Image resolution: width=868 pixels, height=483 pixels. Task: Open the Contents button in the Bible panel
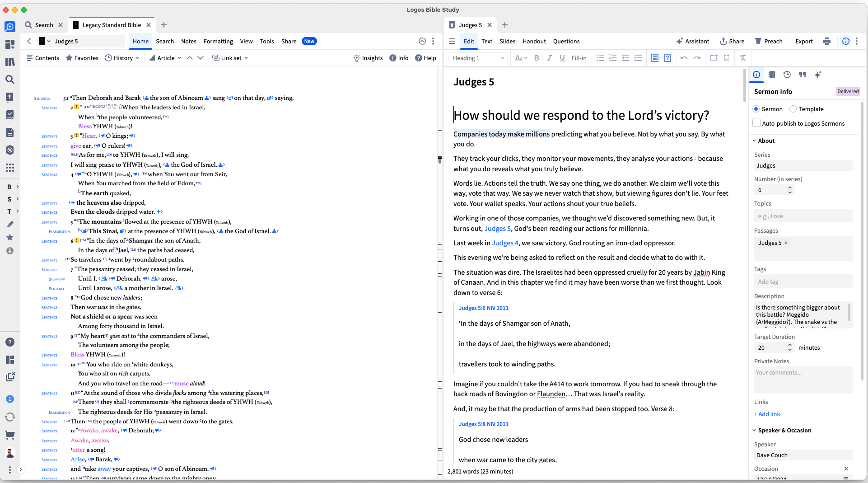coord(43,58)
